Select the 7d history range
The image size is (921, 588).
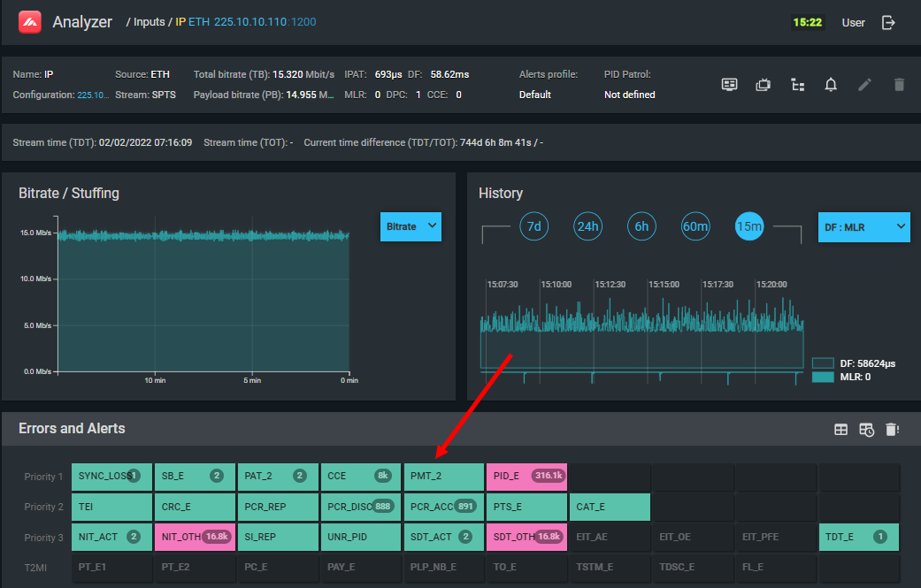pos(533,226)
